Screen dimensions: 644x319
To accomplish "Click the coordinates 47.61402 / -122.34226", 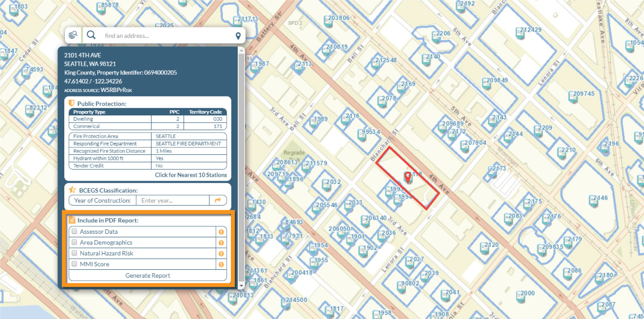I will coord(93,81).
